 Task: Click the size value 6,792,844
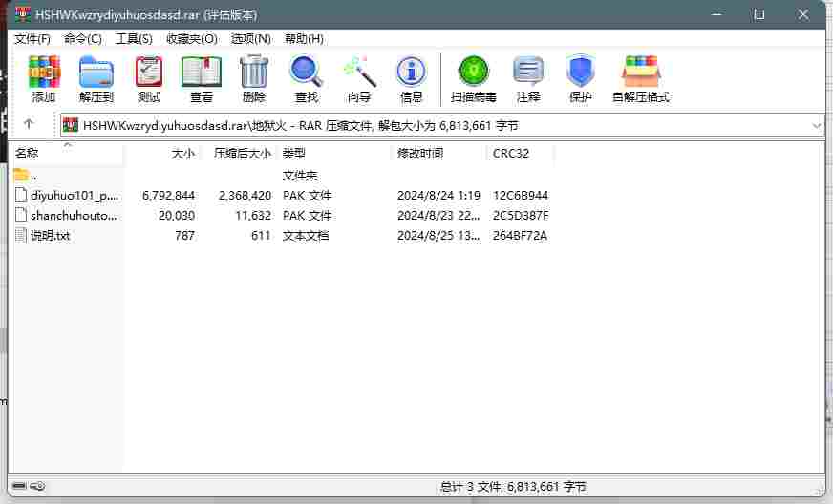(168, 196)
